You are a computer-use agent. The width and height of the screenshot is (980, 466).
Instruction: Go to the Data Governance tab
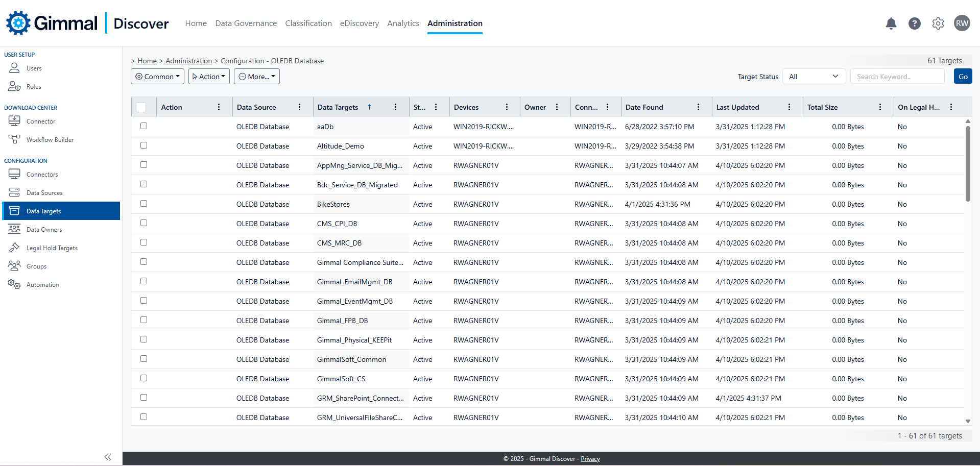pyautogui.click(x=246, y=23)
